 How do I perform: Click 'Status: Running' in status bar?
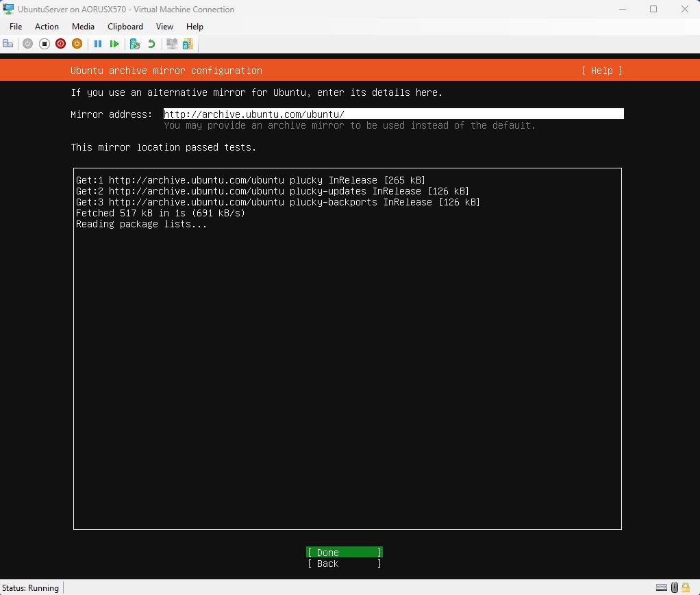(x=30, y=588)
